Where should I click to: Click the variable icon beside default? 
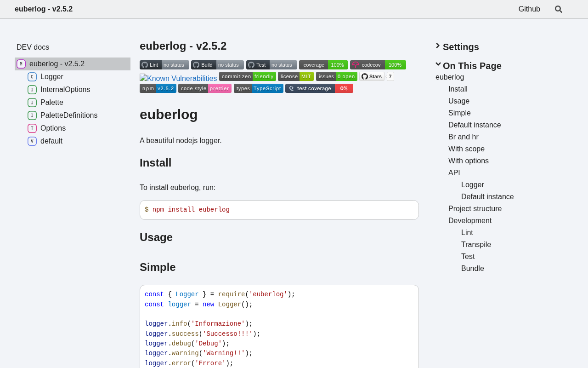click(x=32, y=141)
